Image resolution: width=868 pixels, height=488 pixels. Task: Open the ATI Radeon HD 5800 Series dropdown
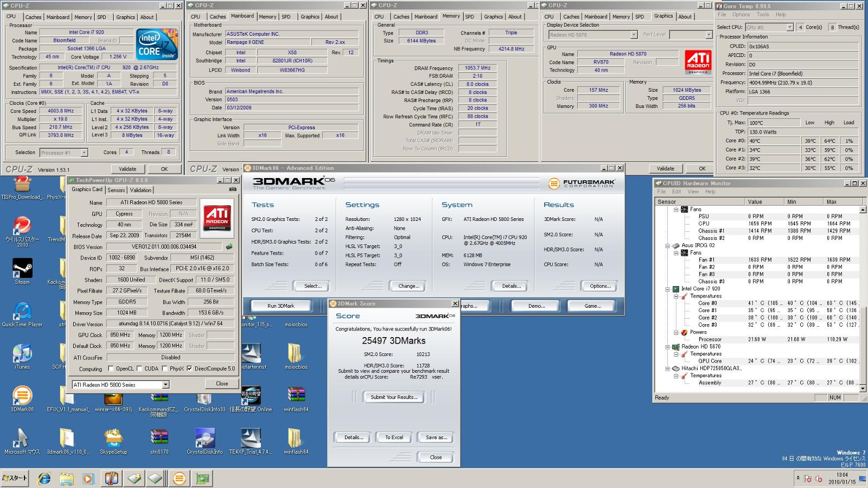[165, 384]
